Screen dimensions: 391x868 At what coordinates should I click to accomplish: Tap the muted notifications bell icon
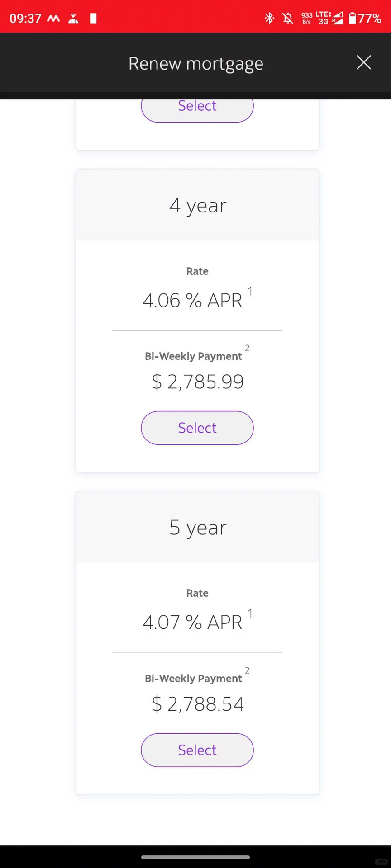(287, 18)
